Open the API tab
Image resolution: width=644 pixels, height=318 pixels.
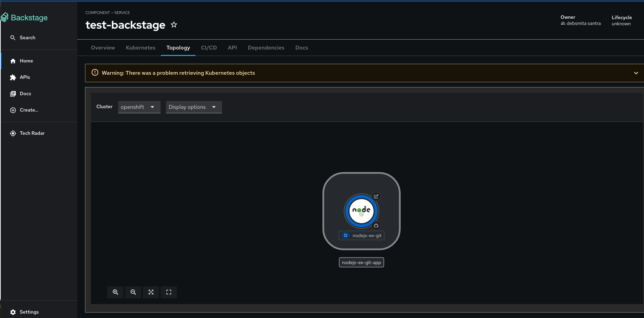(232, 48)
